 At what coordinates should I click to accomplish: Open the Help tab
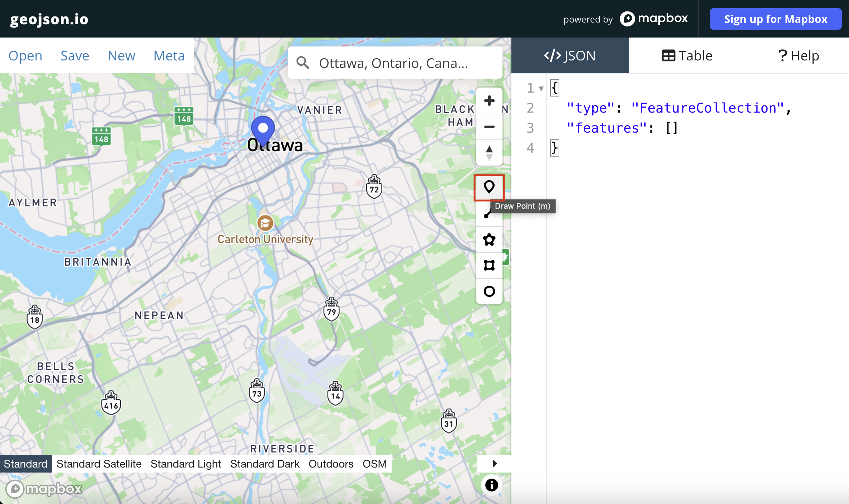pos(798,56)
